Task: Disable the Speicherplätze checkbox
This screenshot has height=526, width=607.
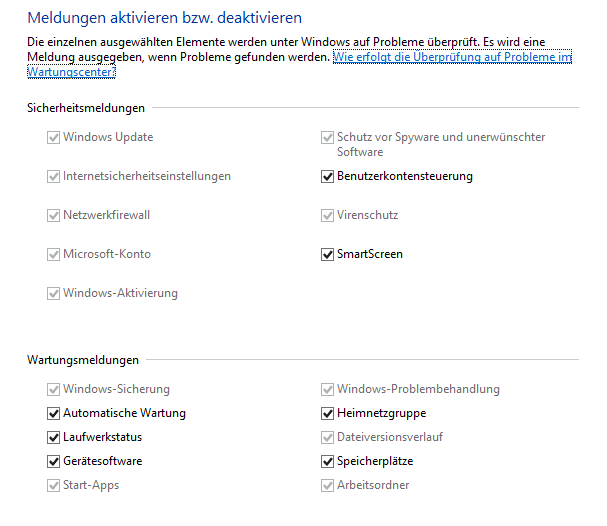Action: (328, 461)
